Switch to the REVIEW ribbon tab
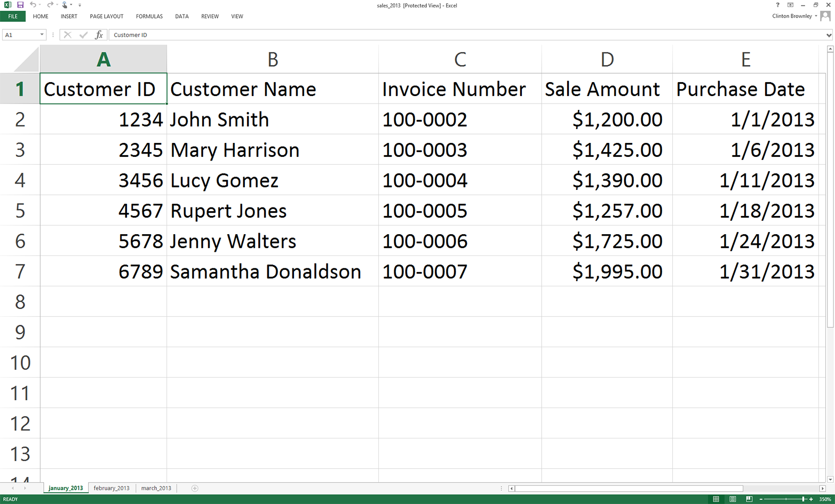 tap(210, 17)
